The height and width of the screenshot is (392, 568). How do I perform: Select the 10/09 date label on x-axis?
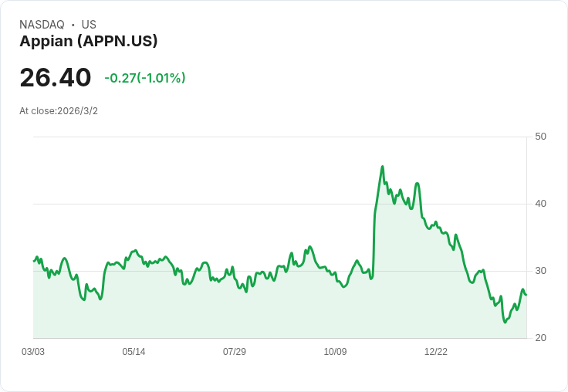pyautogui.click(x=335, y=352)
